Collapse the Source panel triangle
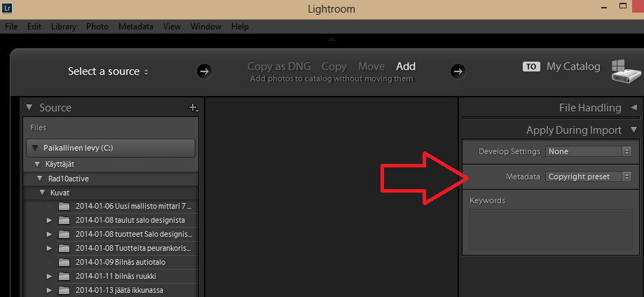Screen dimensions: 644x297 (29, 108)
